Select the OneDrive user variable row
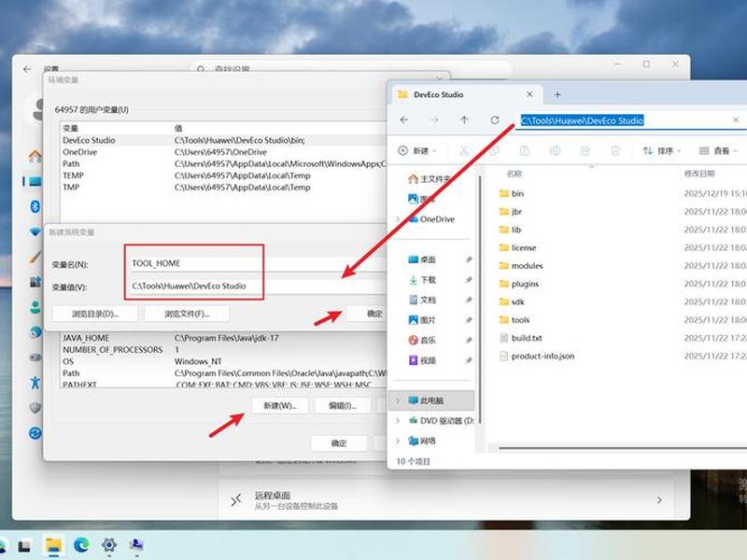Screen dimensions: 747x560 click(x=224, y=152)
